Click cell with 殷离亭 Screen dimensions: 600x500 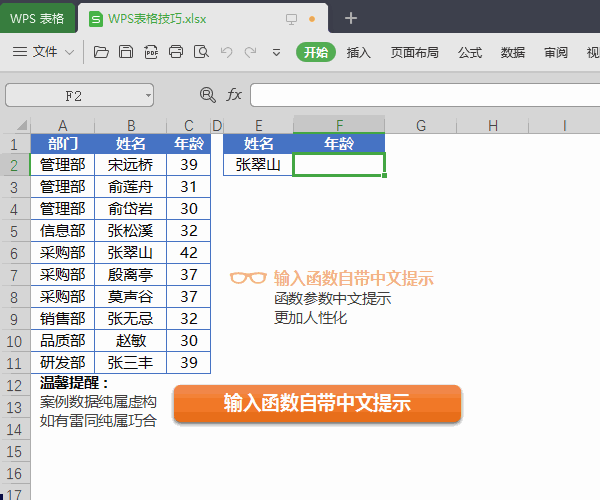[130, 275]
